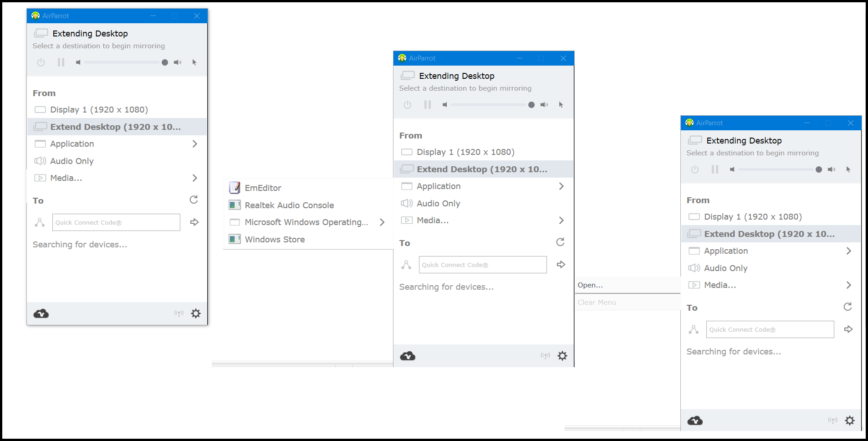Select Display 1 source in left AirParrot window
The height and width of the screenshot is (441, 868).
click(x=117, y=110)
